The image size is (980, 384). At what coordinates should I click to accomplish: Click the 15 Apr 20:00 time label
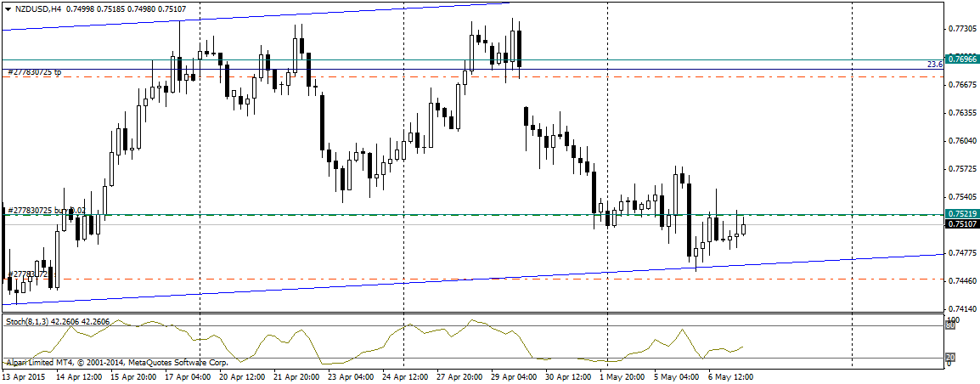(x=133, y=378)
